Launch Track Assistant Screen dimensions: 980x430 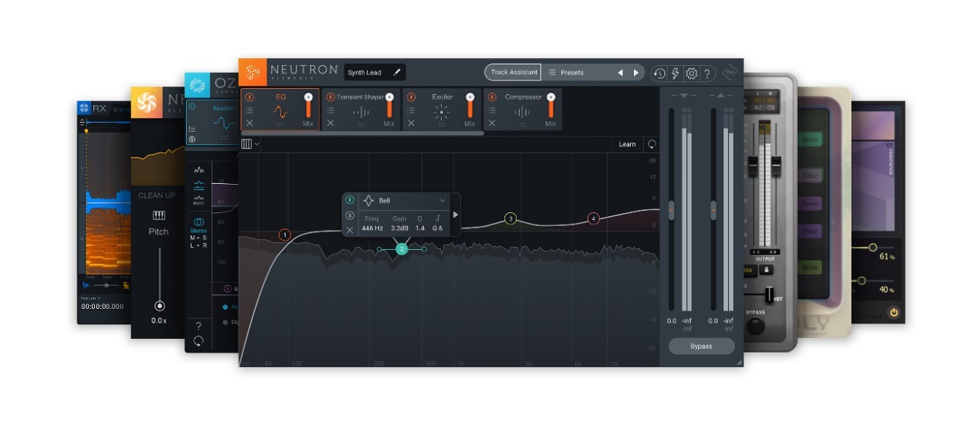(514, 73)
